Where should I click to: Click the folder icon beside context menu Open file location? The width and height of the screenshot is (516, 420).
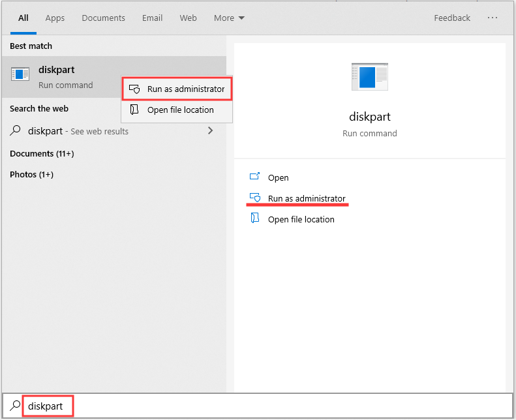pyautogui.click(x=134, y=110)
